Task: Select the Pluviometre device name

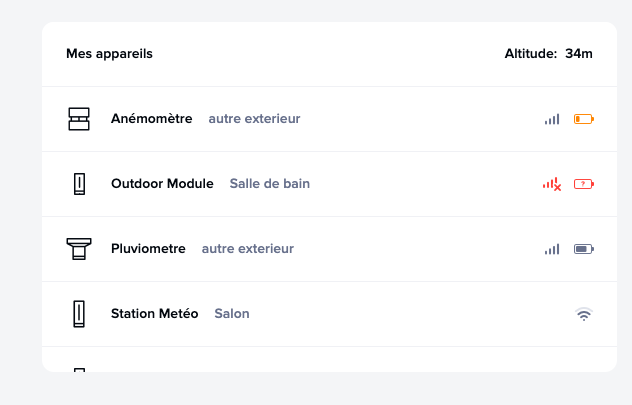Action: pos(148,249)
